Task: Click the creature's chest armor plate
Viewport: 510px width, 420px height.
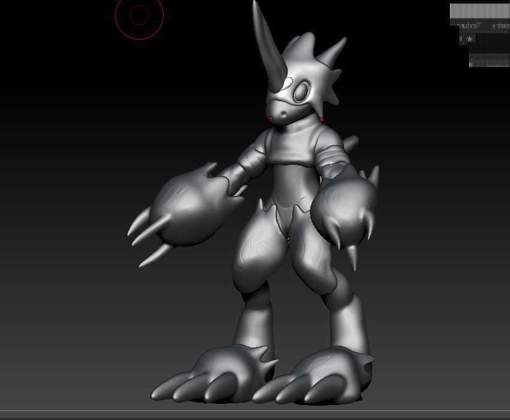Action: (x=291, y=143)
